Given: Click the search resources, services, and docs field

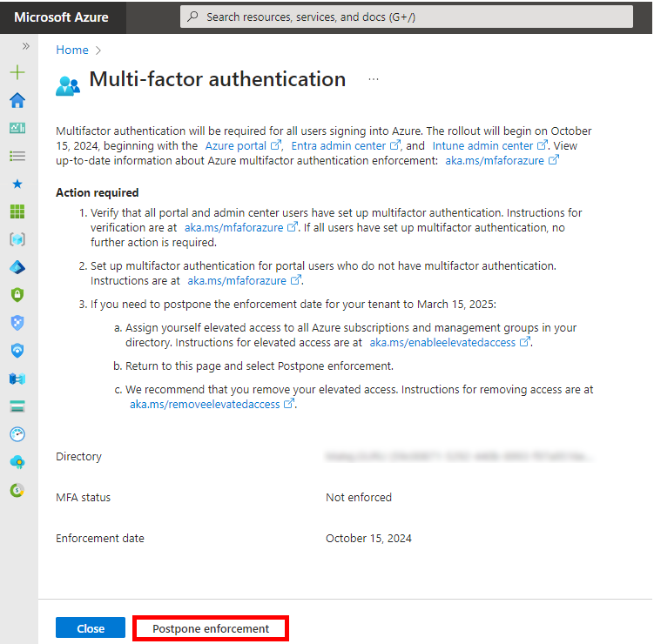Looking at the screenshot, I should (407, 17).
